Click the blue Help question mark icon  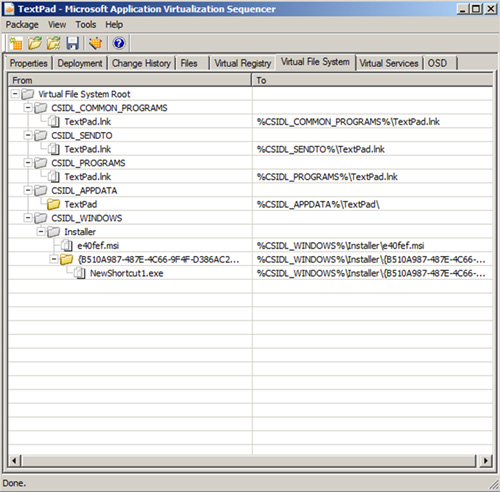pyautogui.click(x=119, y=43)
